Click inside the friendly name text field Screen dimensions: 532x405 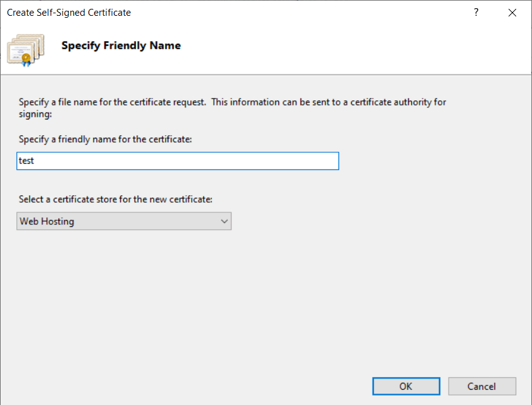(177, 161)
